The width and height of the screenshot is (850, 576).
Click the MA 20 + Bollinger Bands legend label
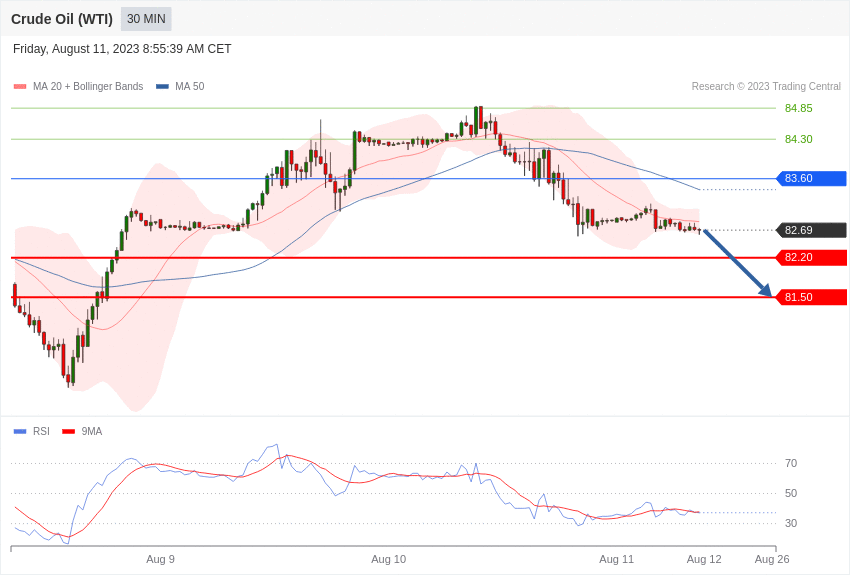pyautogui.click(x=88, y=86)
